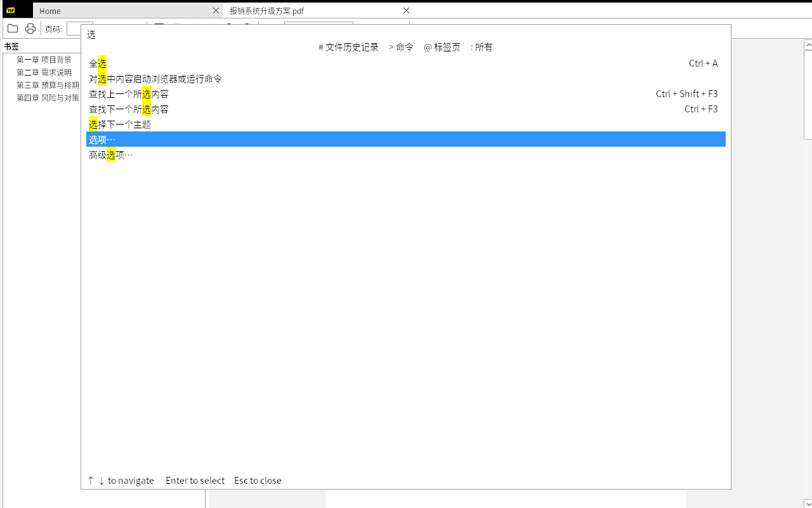Click the SumatraPDF app logo icon
This screenshot has height=508, width=812.
[11, 10]
